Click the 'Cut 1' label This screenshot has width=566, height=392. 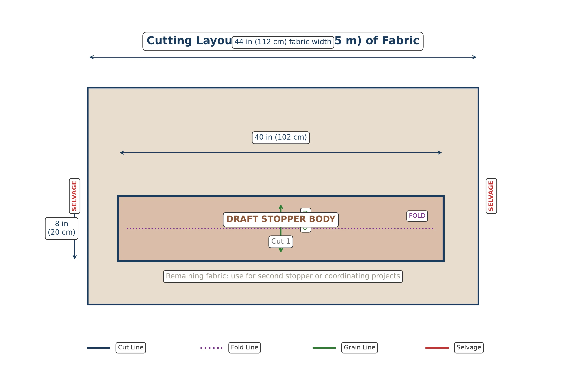(x=281, y=242)
